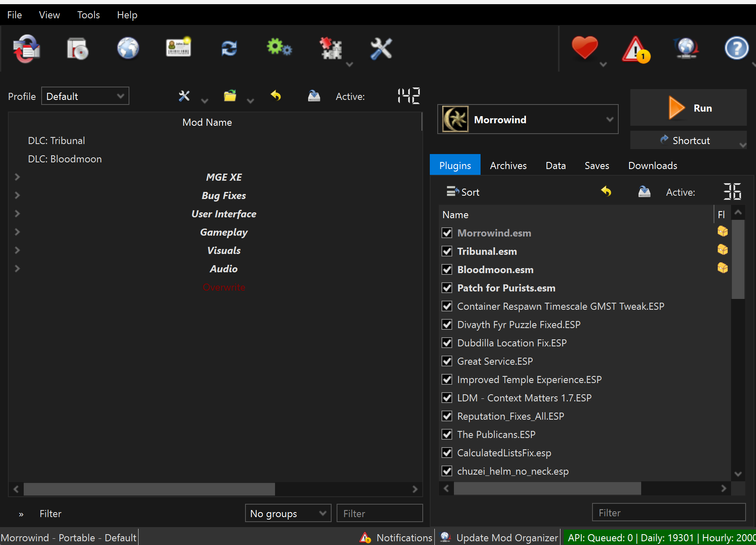Click the open folder icon above mod list
Screen dimensions: 756x545
pos(230,96)
